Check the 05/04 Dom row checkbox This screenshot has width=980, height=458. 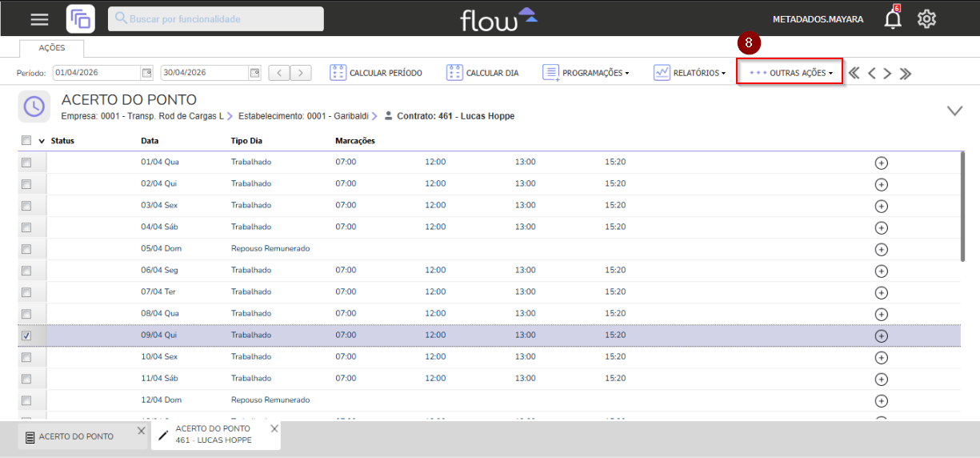click(x=26, y=249)
